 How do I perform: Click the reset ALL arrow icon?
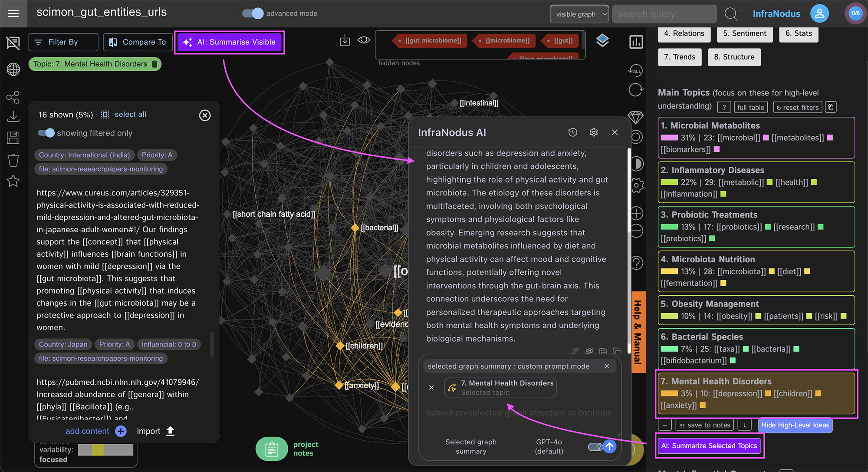pos(635,70)
